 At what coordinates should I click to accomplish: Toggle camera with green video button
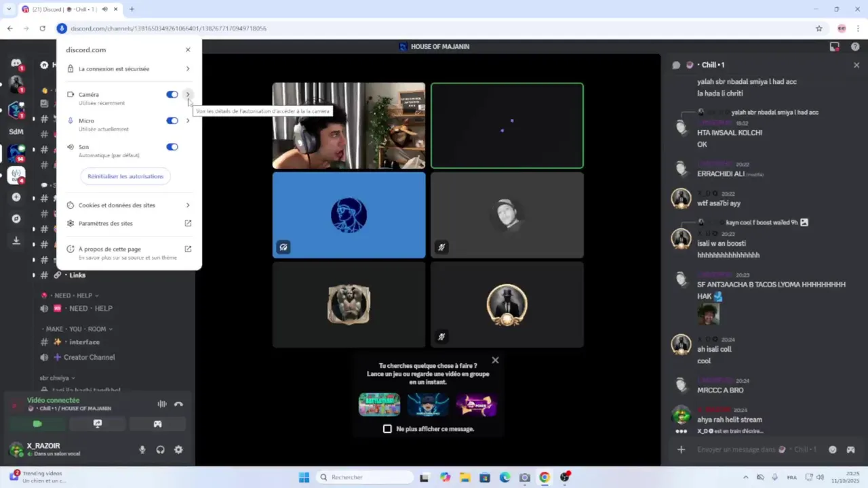click(37, 424)
